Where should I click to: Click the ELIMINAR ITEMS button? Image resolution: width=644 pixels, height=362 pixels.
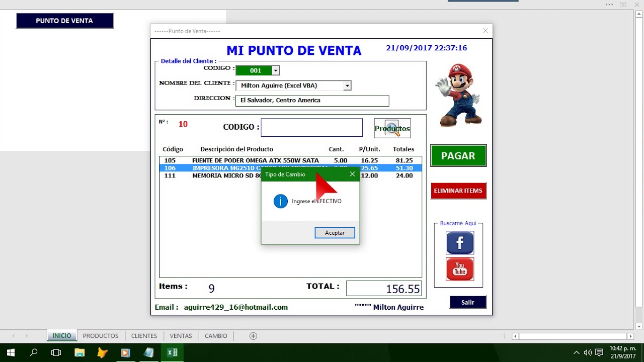point(458,191)
